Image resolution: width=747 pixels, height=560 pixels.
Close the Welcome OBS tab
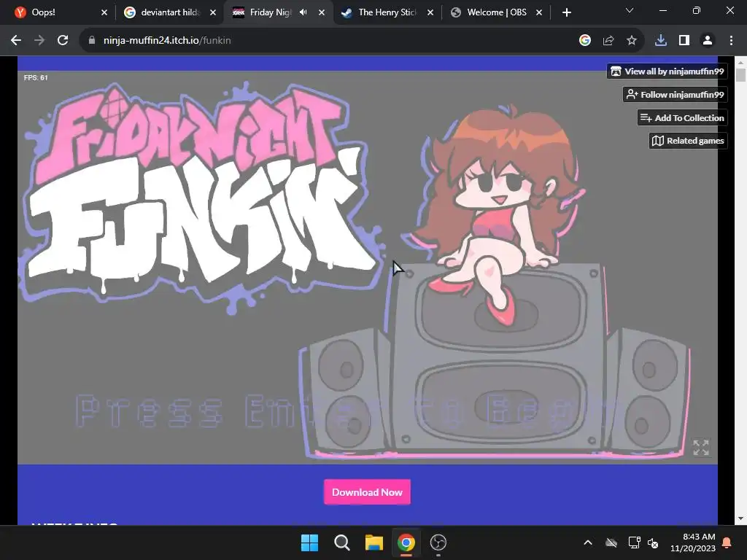(x=539, y=12)
